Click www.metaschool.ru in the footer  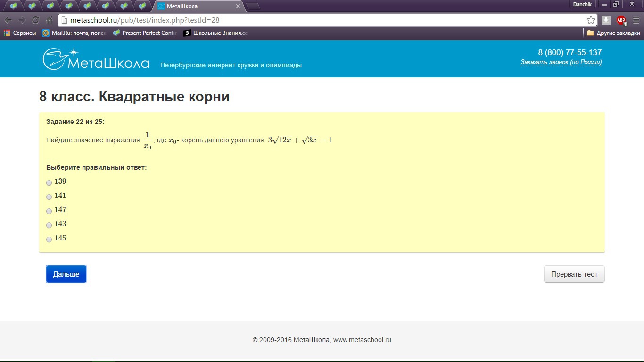coord(362,340)
